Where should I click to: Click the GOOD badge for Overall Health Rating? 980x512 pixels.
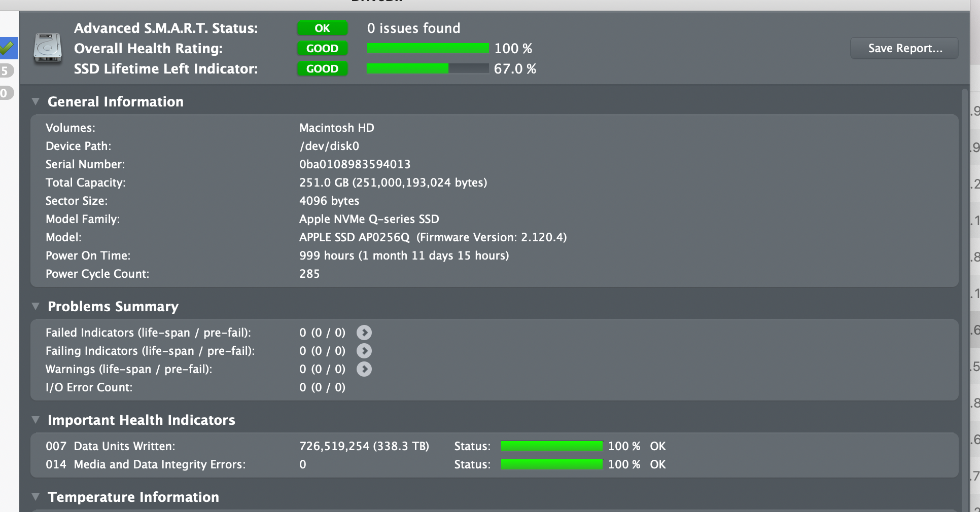(x=322, y=49)
